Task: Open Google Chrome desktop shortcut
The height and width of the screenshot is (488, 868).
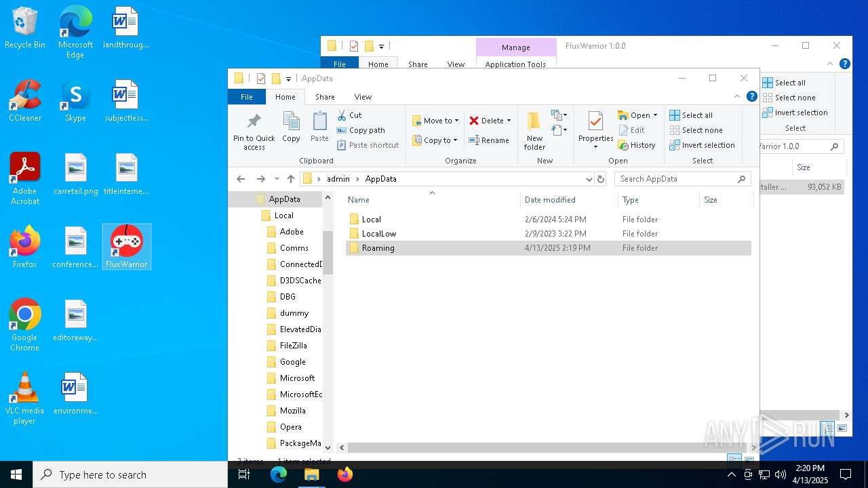Action: (x=25, y=325)
